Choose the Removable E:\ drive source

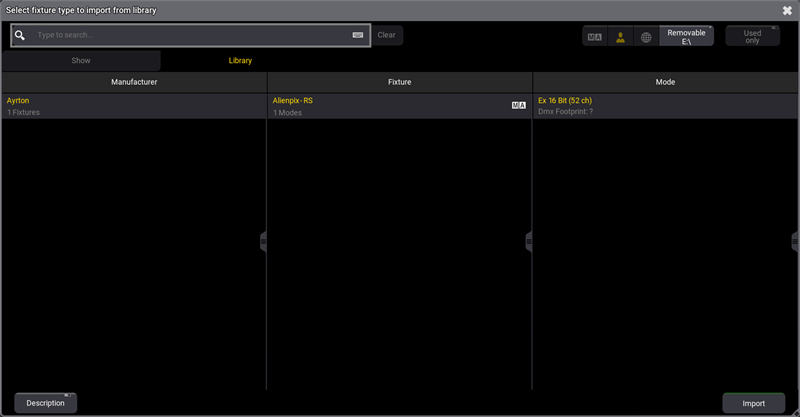[686, 36]
